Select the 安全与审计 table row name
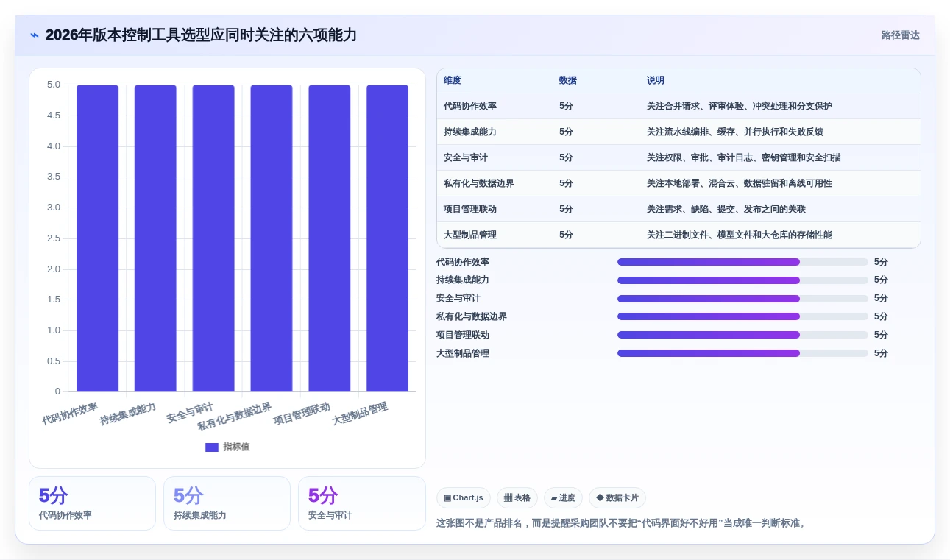950x560 pixels. tap(466, 157)
